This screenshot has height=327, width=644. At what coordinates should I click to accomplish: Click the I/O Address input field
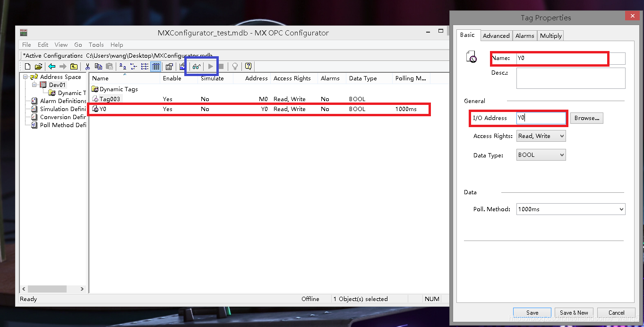click(x=541, y=118)
